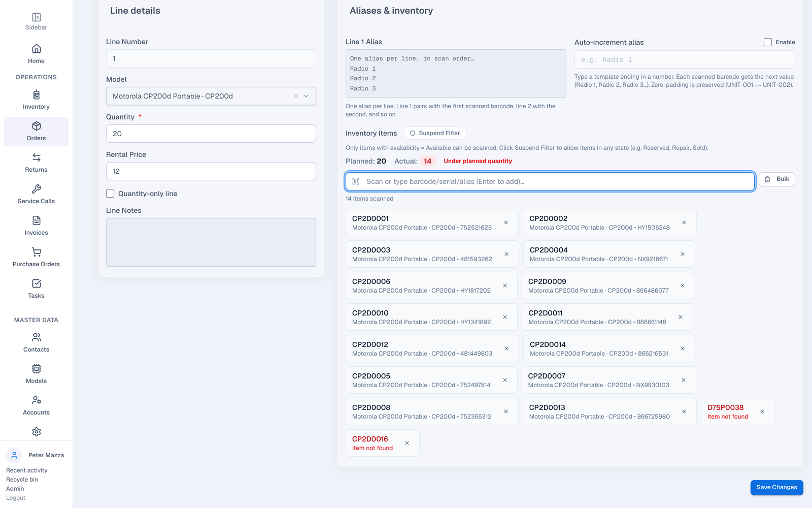812x508 pixels.
Task: Open Contacts master data
Action: click(36, 343)
